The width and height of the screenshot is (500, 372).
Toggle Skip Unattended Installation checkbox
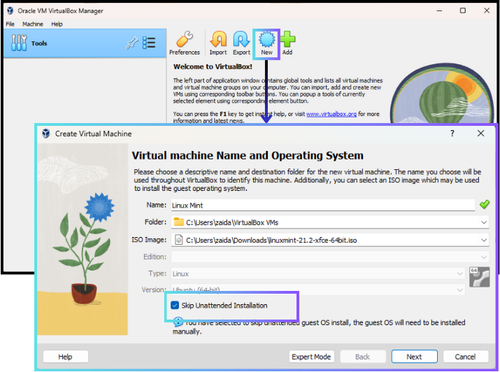coord(175,305)
